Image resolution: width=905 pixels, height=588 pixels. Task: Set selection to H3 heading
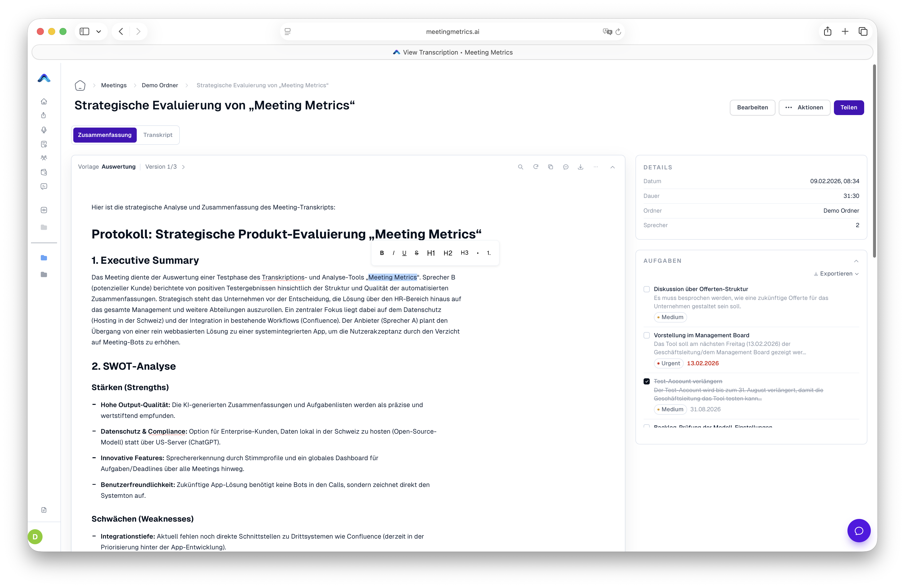coord(465,253)
